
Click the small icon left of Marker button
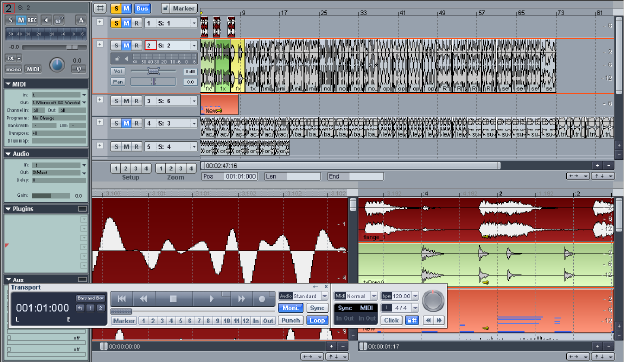click(x=166, y=8)
